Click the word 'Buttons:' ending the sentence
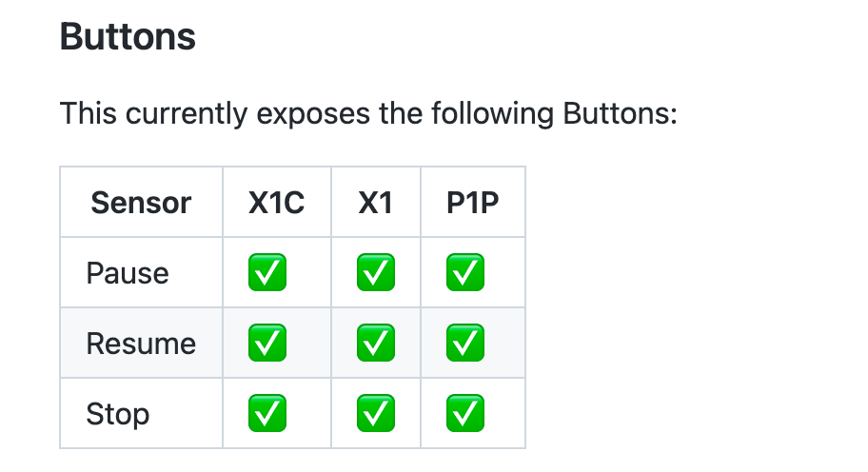Image resolution: width=868 pixels, height=472 pixels. [620, 113]
